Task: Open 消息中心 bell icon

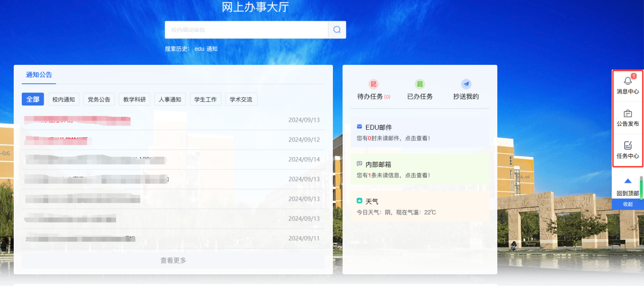Action: (x=628, y=81)
